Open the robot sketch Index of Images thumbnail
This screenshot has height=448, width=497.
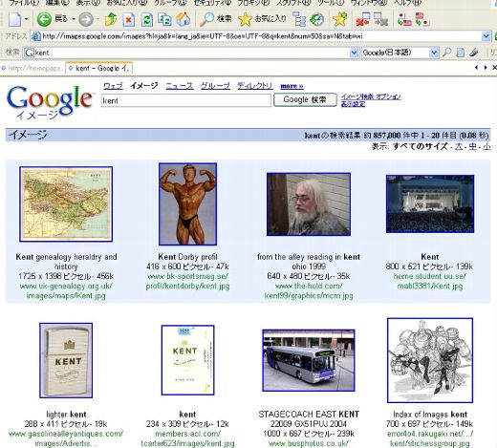click(x=430, y=360)
